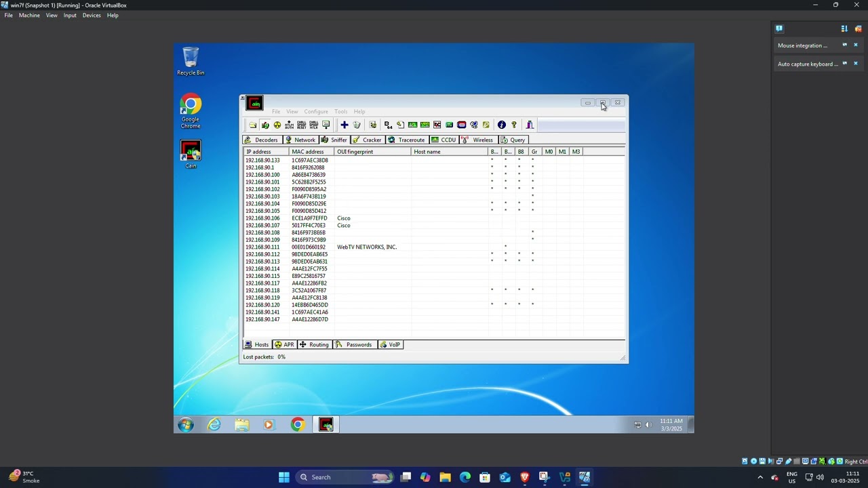The width and height of the screenshot is (868, 488).
Task: Open Cain's View menu
Action: [x=292, y=112]
